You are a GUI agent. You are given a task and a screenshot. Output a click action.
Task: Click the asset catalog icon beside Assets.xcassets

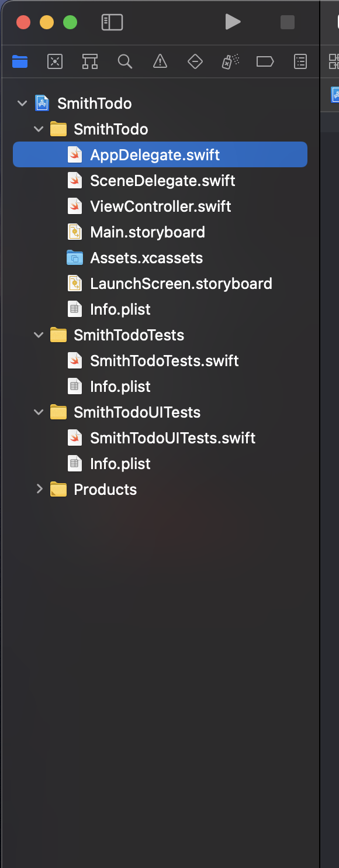pos(75,258)
